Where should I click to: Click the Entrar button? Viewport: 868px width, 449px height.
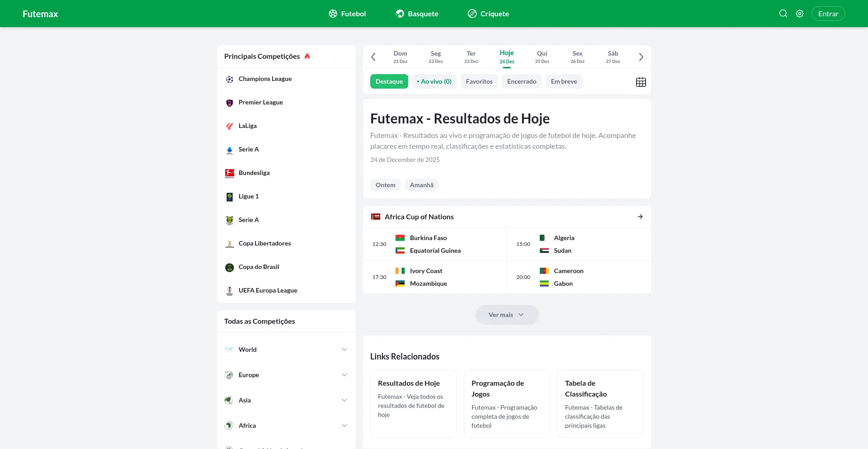[x=829, y=14]
